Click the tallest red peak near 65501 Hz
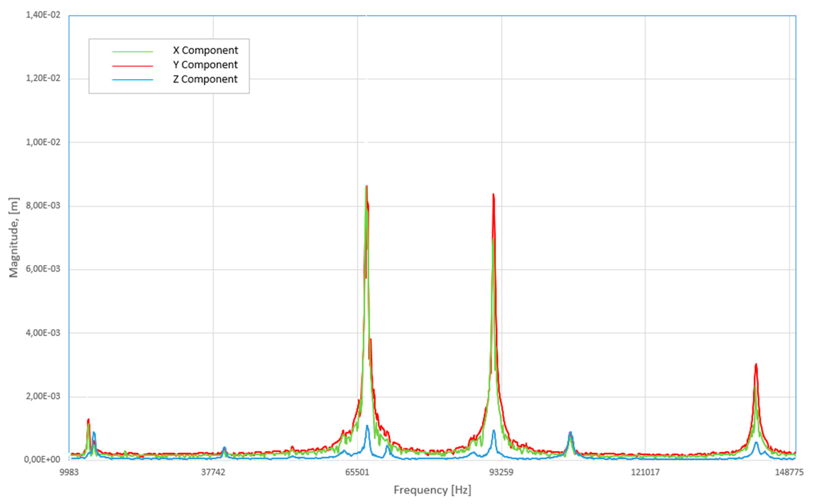 tap(367, 187)
